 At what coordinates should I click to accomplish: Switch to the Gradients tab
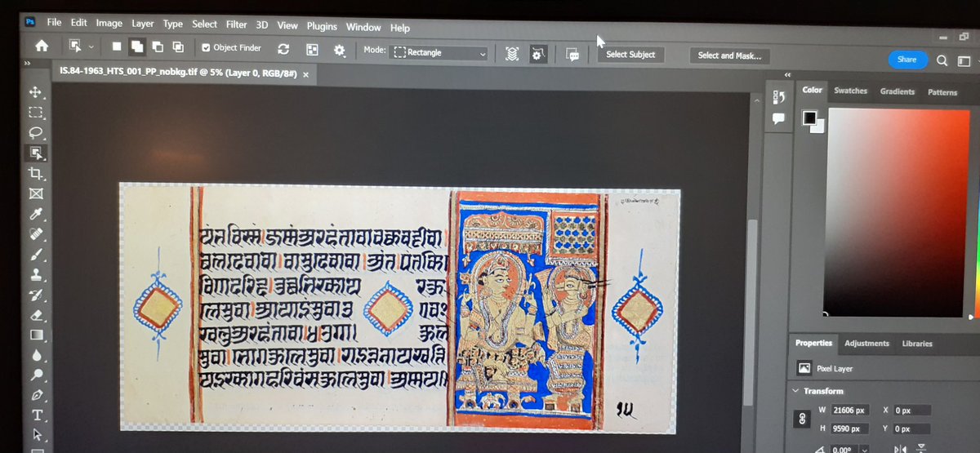tap(898, 91)
